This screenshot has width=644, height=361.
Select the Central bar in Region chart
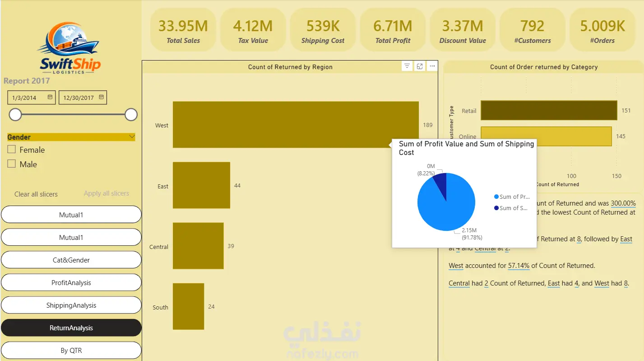(x=198, y=246)
